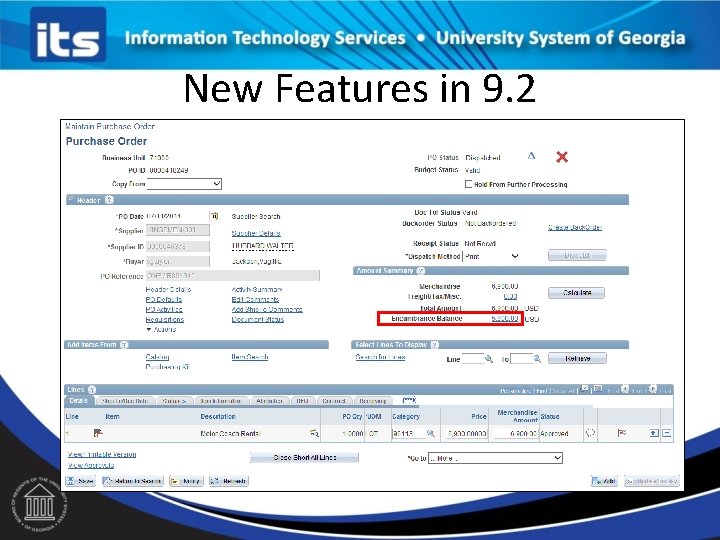Click the Encumbrance Balance amount link
The width and height of the screenshot is (720, 540).
[x=505, y=318]
